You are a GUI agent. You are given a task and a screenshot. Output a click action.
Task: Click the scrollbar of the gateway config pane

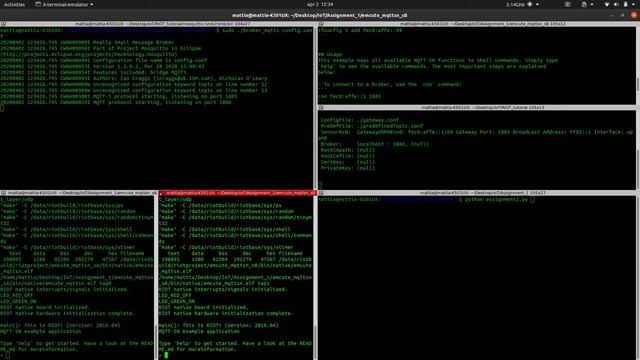638,150
